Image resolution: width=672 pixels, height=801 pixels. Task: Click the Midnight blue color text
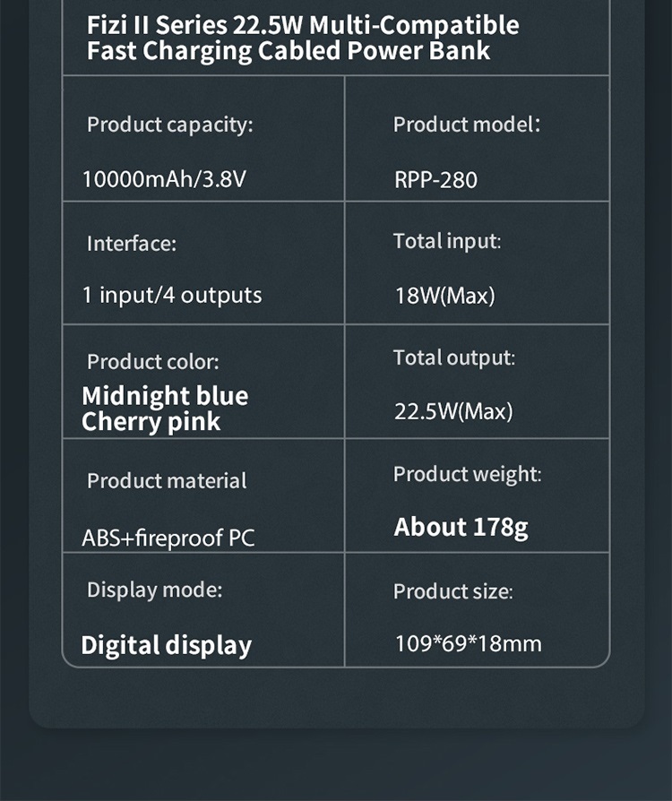(165, 396)
